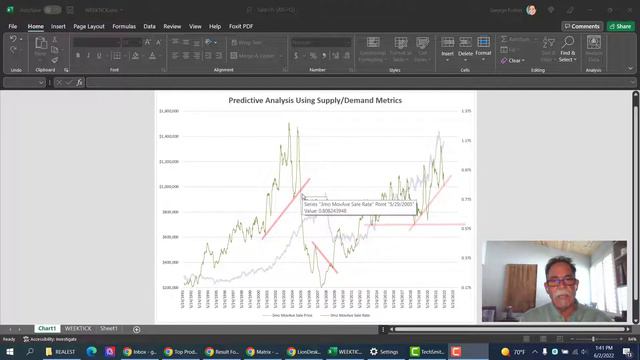
Task: Open Conditional Formatting dropdown
Action: (x=373, y=49)
